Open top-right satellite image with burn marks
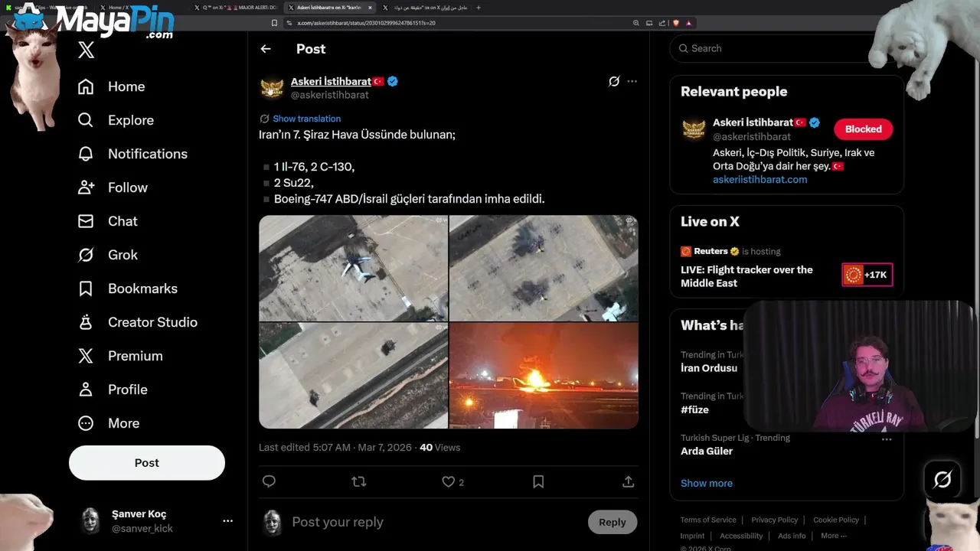 [544, 268]
